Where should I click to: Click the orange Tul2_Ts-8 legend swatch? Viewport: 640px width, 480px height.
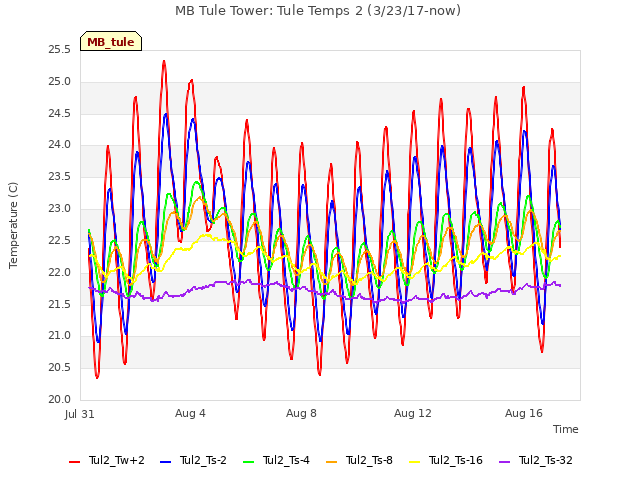pyautogui.click(x=331, y=462)
